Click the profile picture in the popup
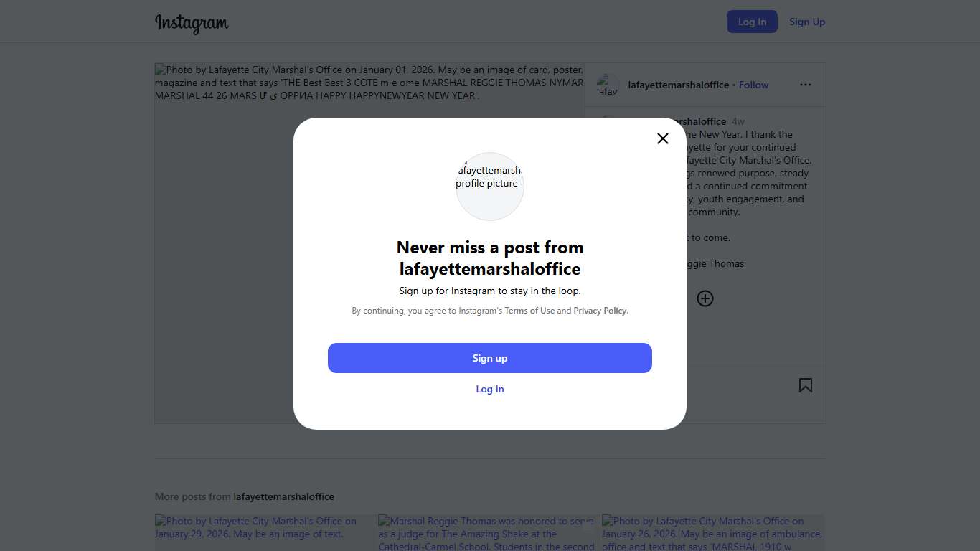 coord(490,187)
